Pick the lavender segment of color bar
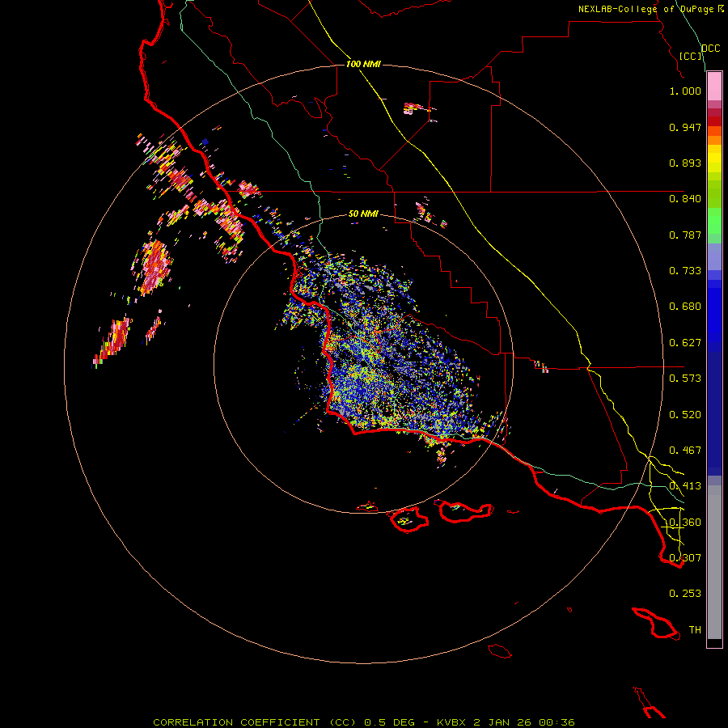Screen dimensions: 728x728 [x=714, y=256]
